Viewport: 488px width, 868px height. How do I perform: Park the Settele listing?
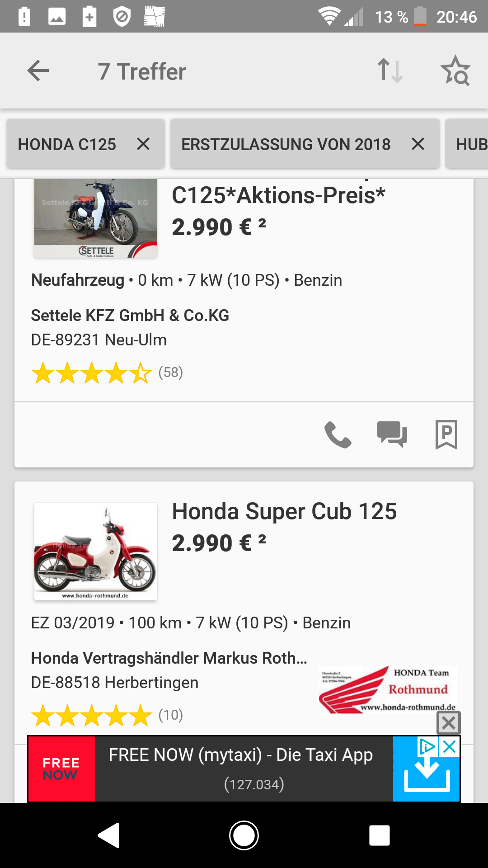[x=446, y=434]
